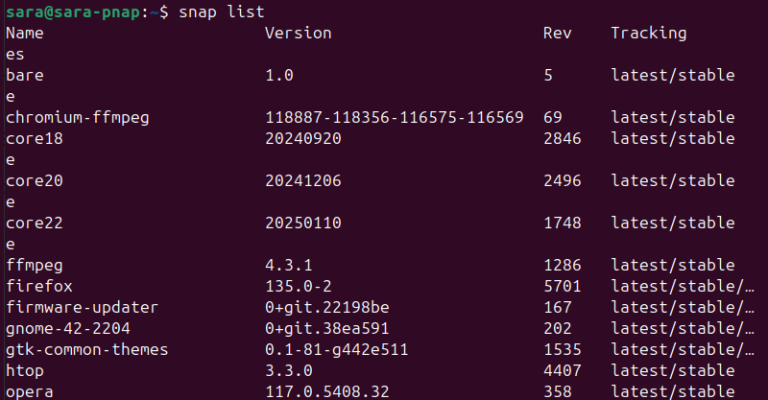This screenshot has height=400, width=768.
Task: Click the htop package name
Action: click(25, 370)
